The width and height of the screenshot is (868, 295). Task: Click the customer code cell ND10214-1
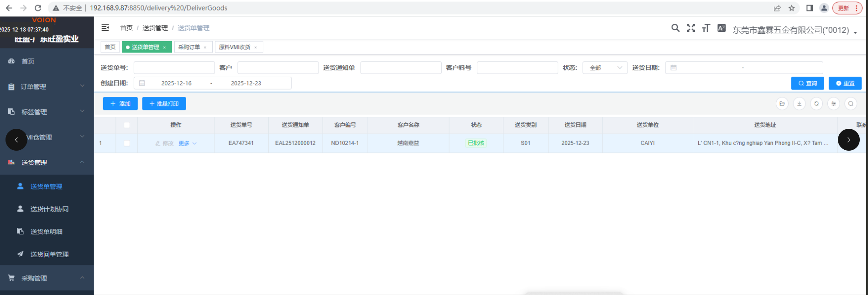[345, 143]
